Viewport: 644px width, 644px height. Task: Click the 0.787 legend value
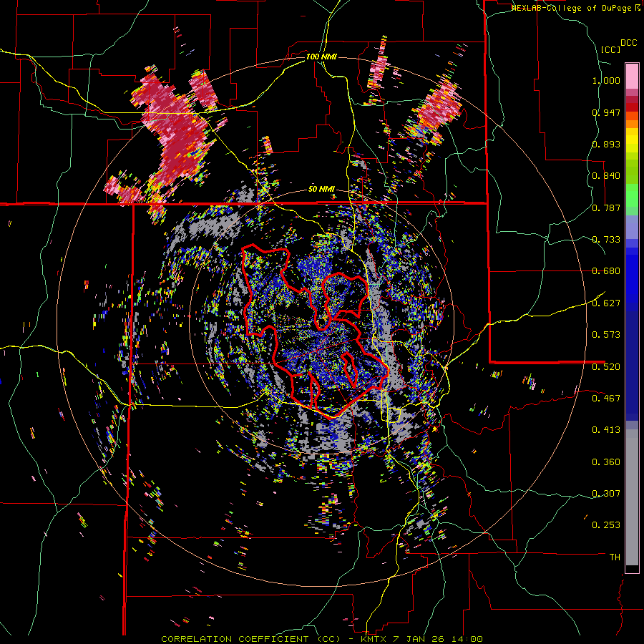(606, 208)
